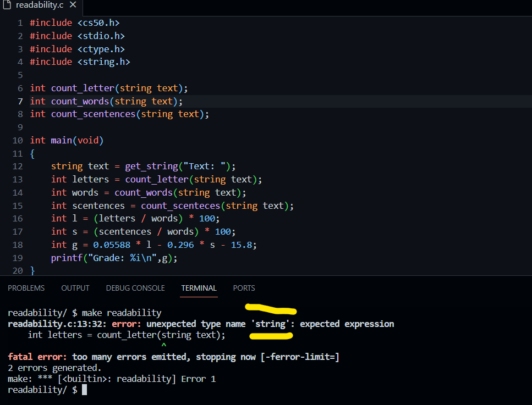This screenshot has height=405, width=532.
Task: Switch to the TERMINAL panel
Action: coord(199,288)
